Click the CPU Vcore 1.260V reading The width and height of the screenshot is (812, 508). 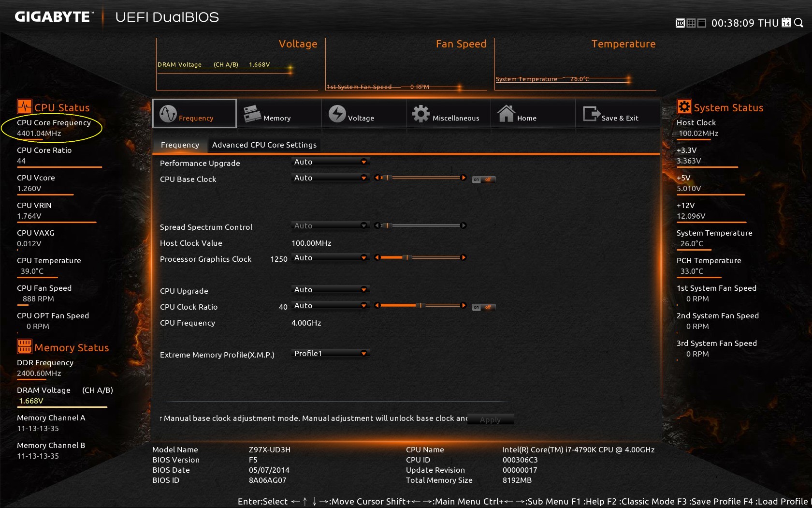tap(29, 188)
